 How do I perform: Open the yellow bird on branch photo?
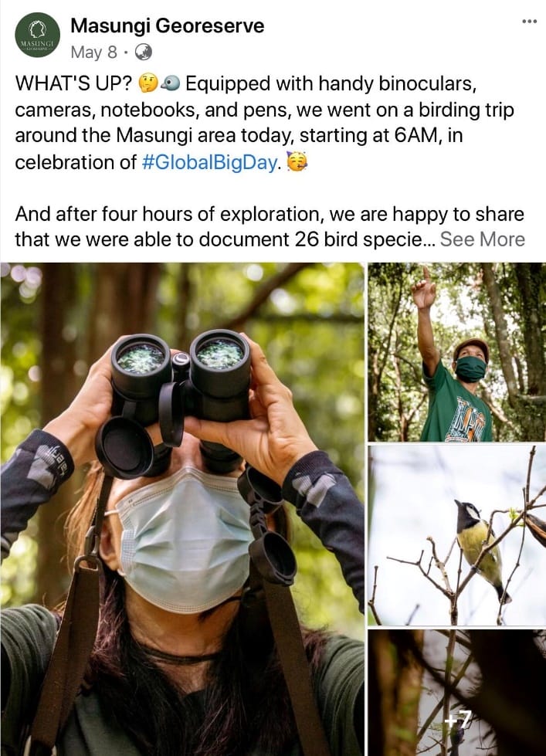(457, 535)
